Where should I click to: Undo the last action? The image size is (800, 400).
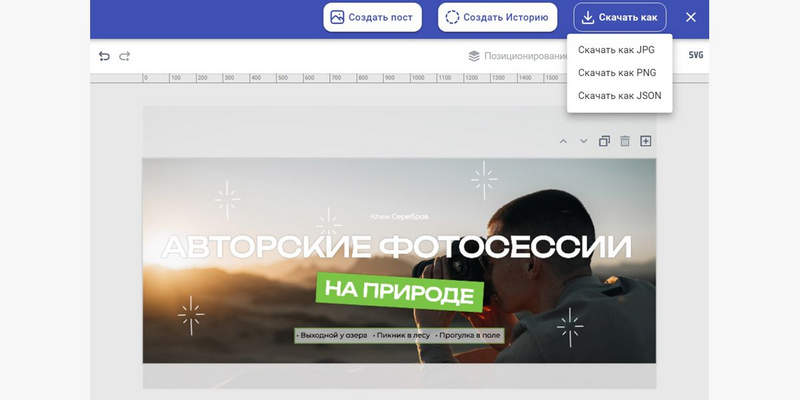pos(104,56)
